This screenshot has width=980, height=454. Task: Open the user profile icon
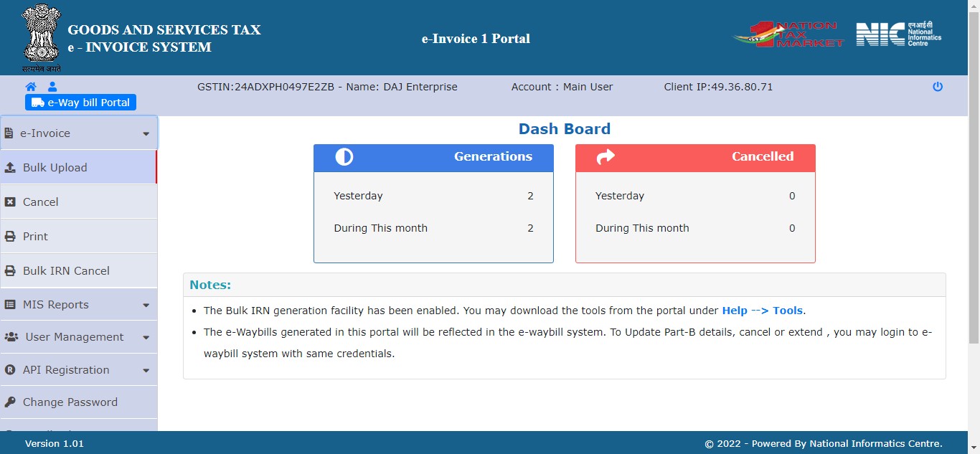51,86
